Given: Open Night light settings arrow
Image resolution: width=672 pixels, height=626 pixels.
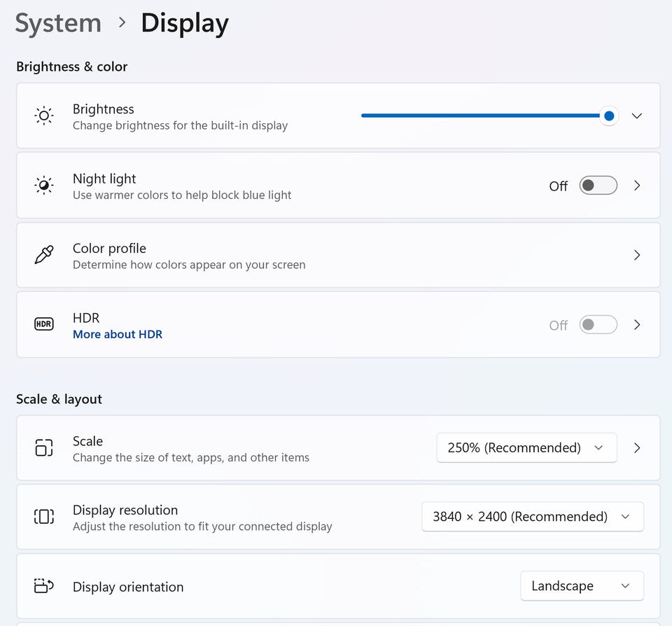Looking at the screenshot, I should click(x=636, y=186).
